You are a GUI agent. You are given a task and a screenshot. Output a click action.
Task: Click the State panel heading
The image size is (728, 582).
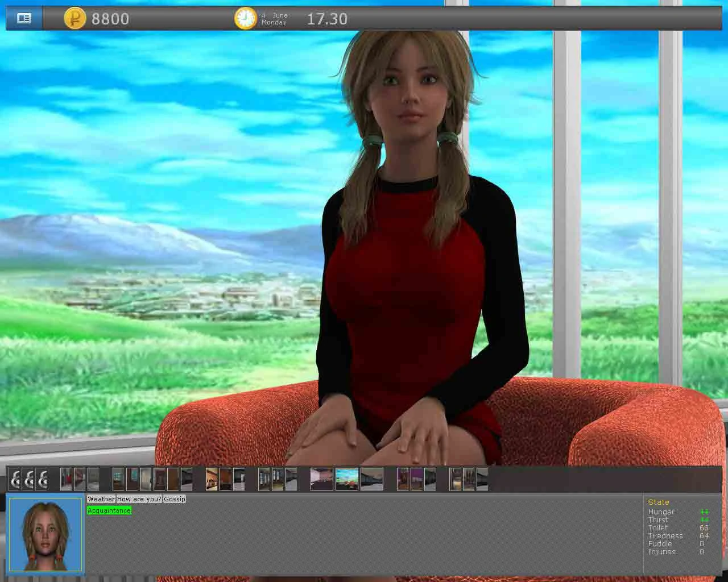659,502
